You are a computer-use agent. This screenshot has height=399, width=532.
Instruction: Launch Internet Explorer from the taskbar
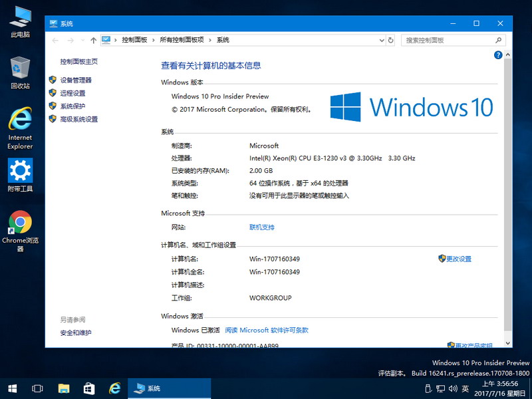coord(114,388)
